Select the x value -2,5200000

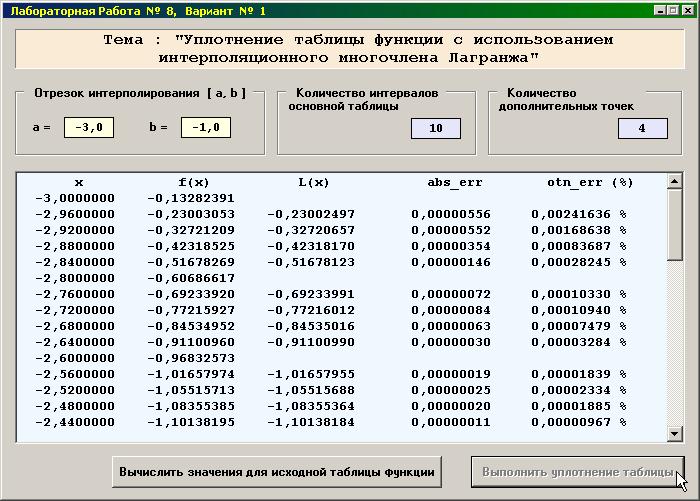point(75,390)
